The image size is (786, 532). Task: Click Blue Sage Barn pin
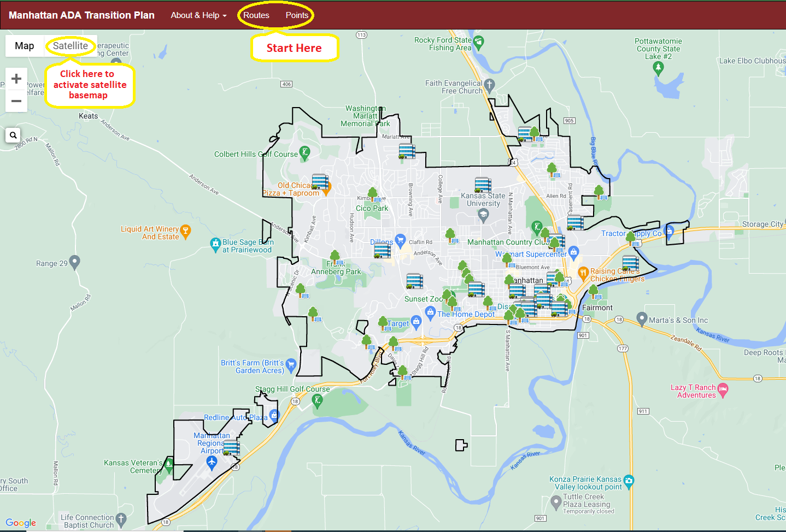[x=215, y=245]
